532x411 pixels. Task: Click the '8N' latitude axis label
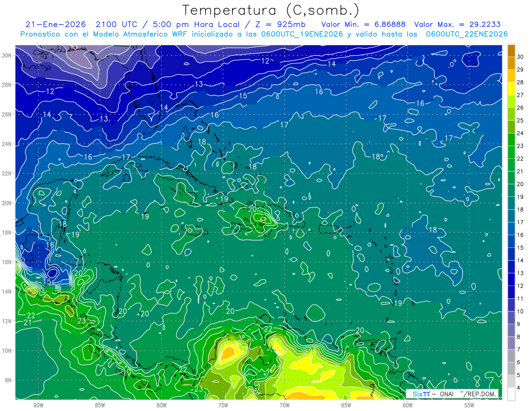point(9,380)
